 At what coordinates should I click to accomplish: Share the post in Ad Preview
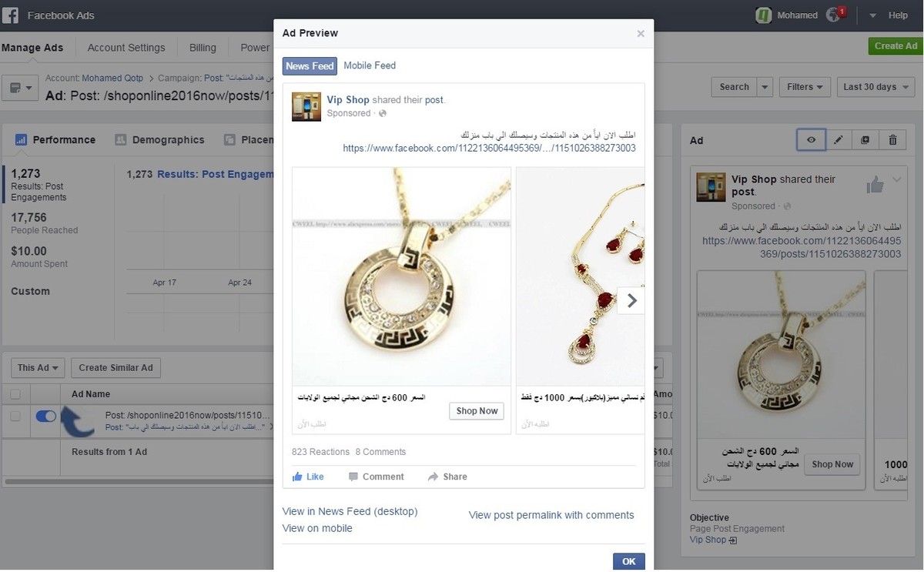447,477
